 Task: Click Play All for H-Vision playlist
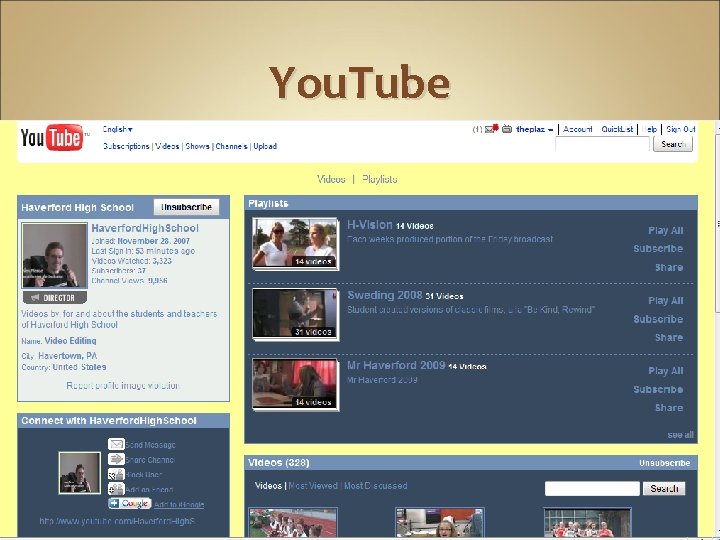coord(665,231)
